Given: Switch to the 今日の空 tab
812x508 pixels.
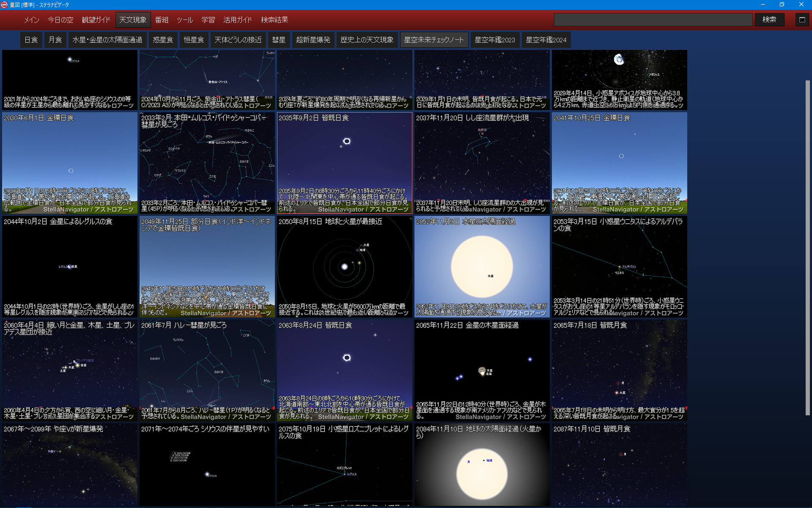Looking at the screenshot, I should pyautogui.click(x=60, y=20).
